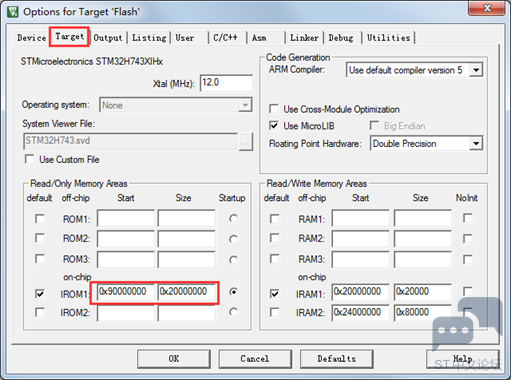Open the User tab
Image resolution: width=511 pixels, height=380 pixels.
tap(185, 38)
